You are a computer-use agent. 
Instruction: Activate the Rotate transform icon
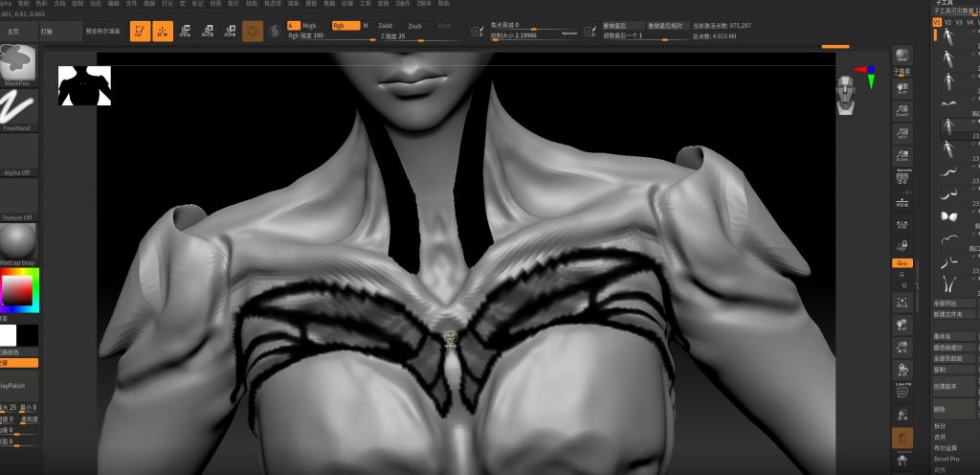230,32
